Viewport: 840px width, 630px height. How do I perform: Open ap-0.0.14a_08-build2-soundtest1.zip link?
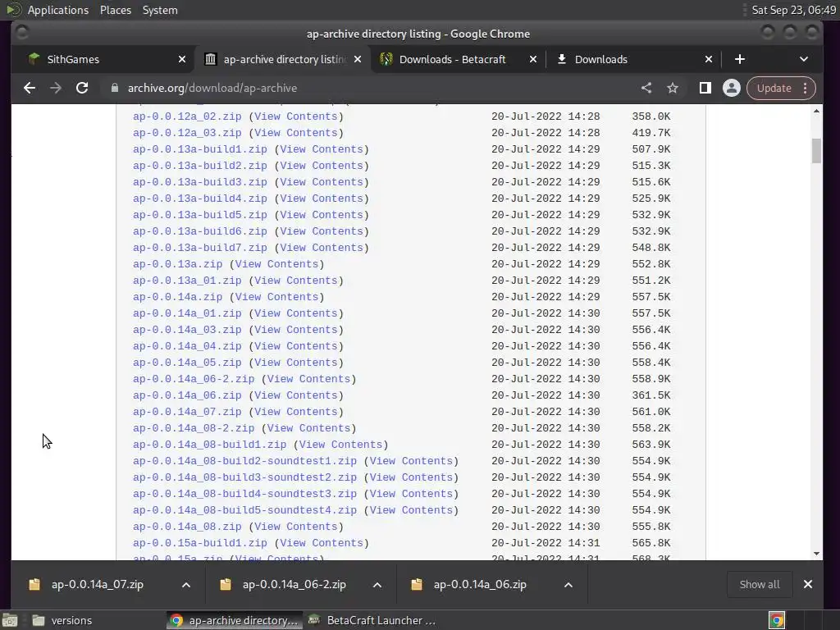(x=244, y=461)
